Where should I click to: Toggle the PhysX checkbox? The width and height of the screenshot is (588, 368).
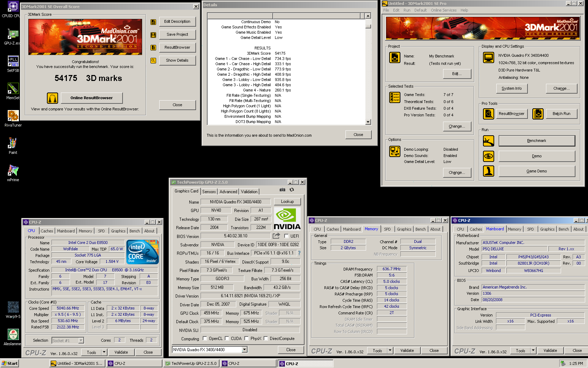click(x=247, y=339)
